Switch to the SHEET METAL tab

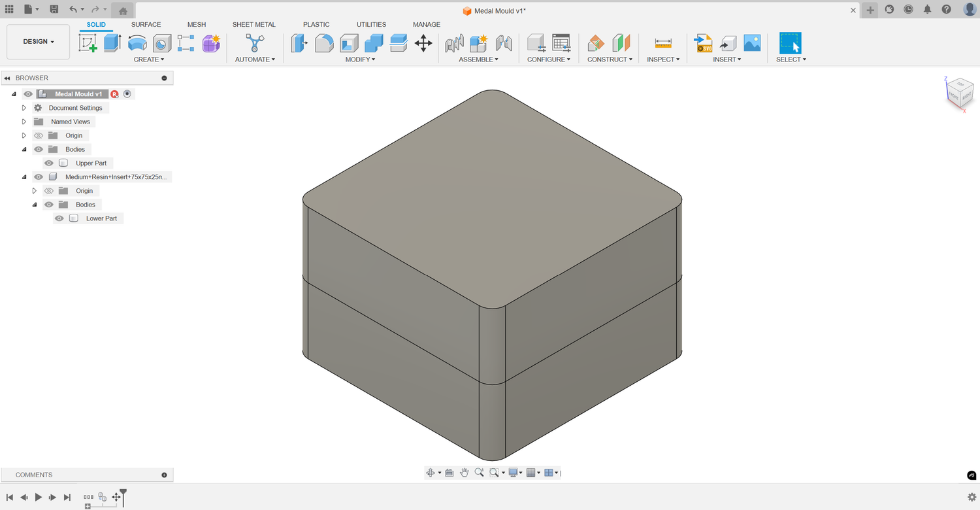tap(254, 25)
